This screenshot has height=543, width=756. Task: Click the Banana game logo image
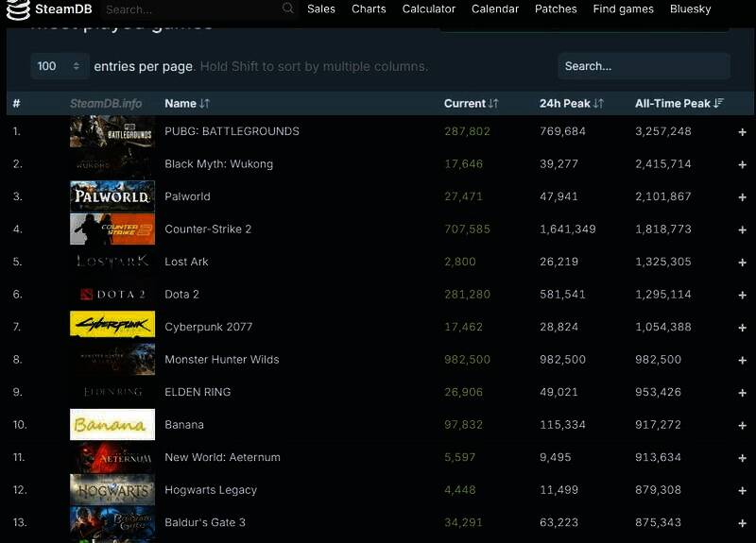(x=112, y=425)
